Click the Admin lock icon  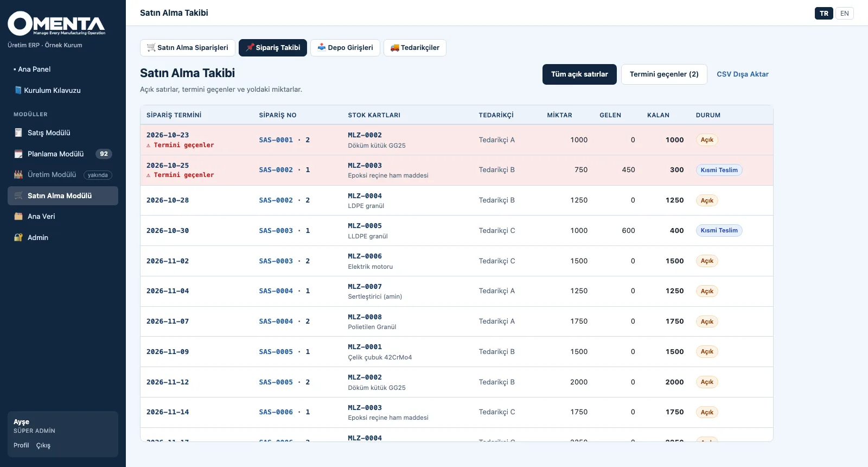coord(18,237)
